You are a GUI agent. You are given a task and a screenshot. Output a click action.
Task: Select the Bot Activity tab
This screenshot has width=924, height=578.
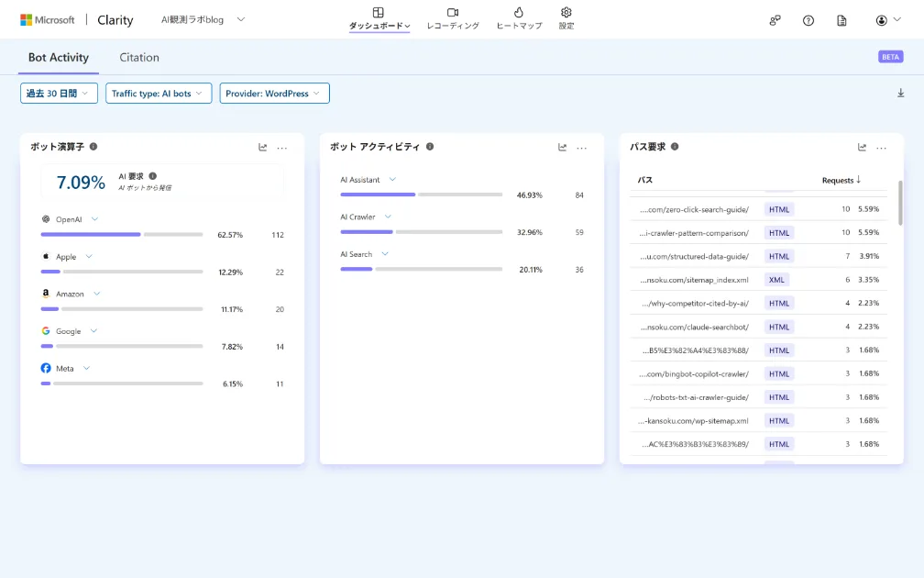(58, 57)
